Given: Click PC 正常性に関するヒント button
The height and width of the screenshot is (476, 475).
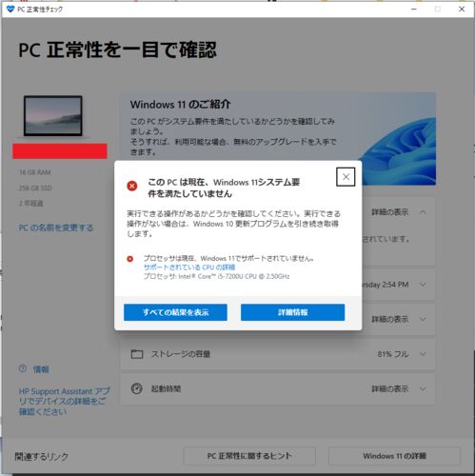Looking at the screenshot, I should [249, 456].
